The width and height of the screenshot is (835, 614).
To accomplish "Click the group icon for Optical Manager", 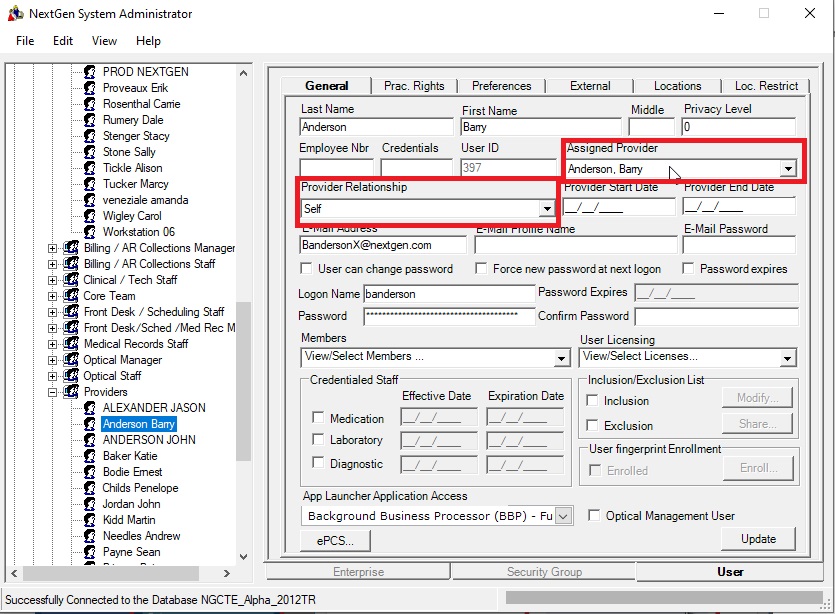I will click(x=71, y=359).
